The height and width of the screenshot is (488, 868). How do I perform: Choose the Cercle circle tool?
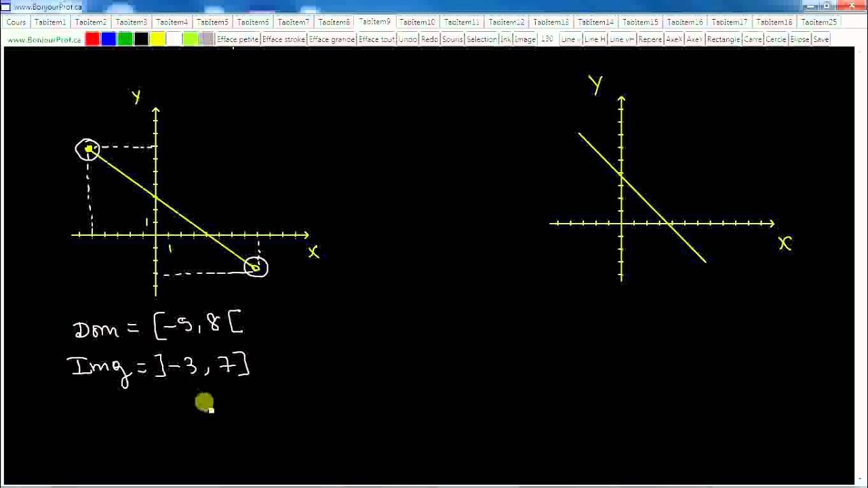point(776,39)
